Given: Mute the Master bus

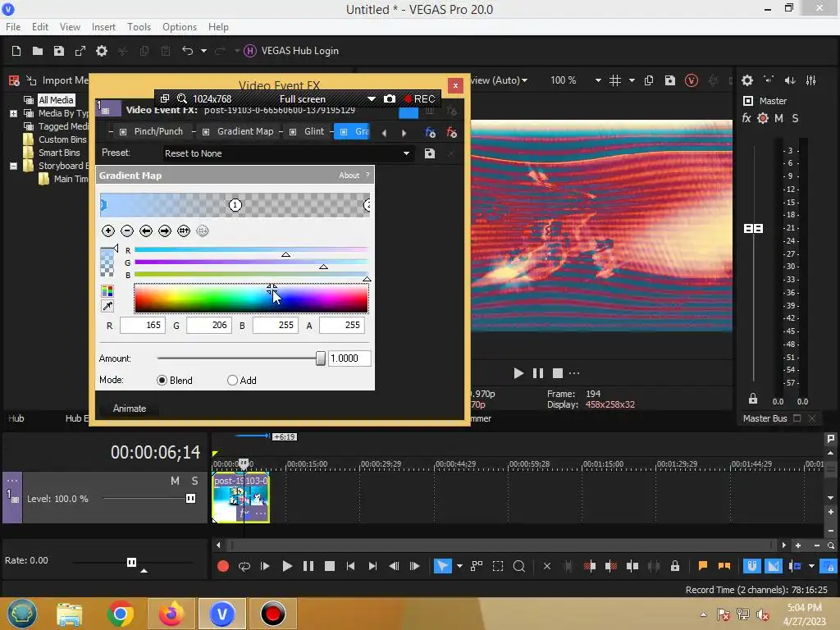Looking at the screenshot, I should click(x=779, y=118).
